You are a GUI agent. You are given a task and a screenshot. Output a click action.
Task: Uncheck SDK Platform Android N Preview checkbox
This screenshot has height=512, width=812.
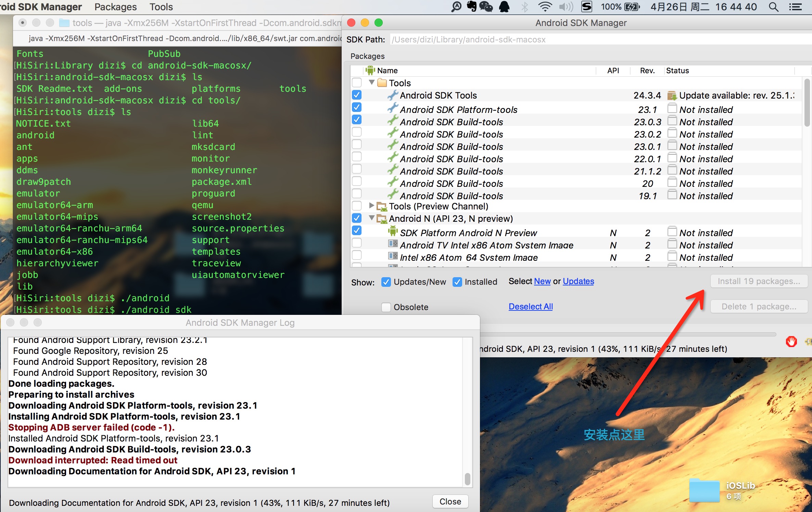(357, 231)
